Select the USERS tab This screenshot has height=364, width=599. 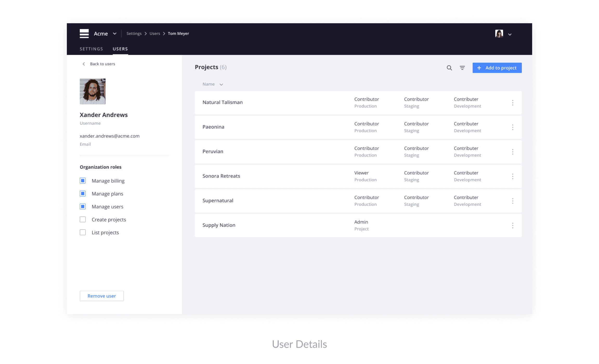pos(120,48)
